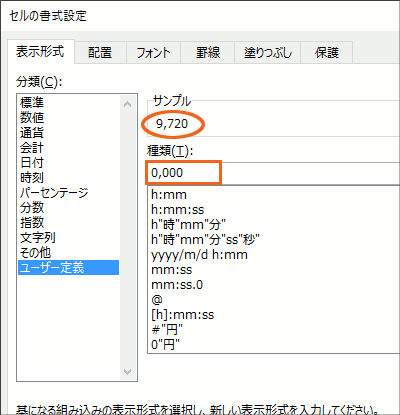Select the yyyy/m/d h:mm format

[x=199, y=255]
